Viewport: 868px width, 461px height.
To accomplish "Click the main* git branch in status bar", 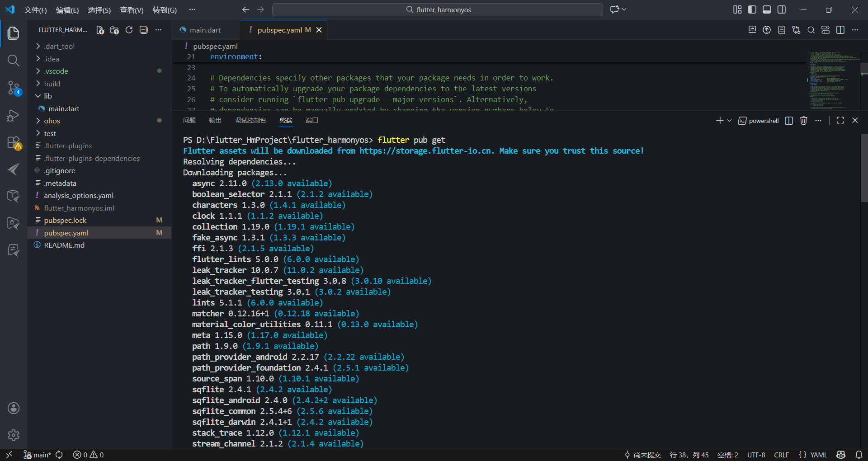I will click(37, 455).
